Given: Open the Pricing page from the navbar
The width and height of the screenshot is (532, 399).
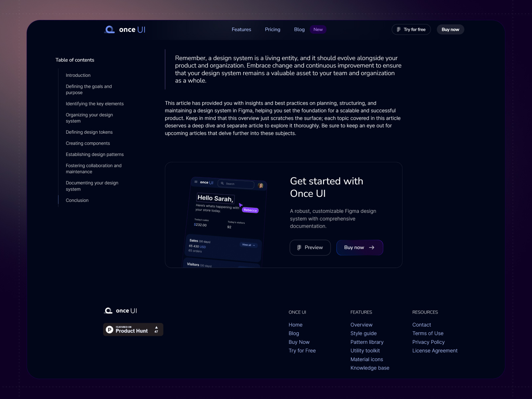Looking at the screenshot, I should [x=272, y=29].
